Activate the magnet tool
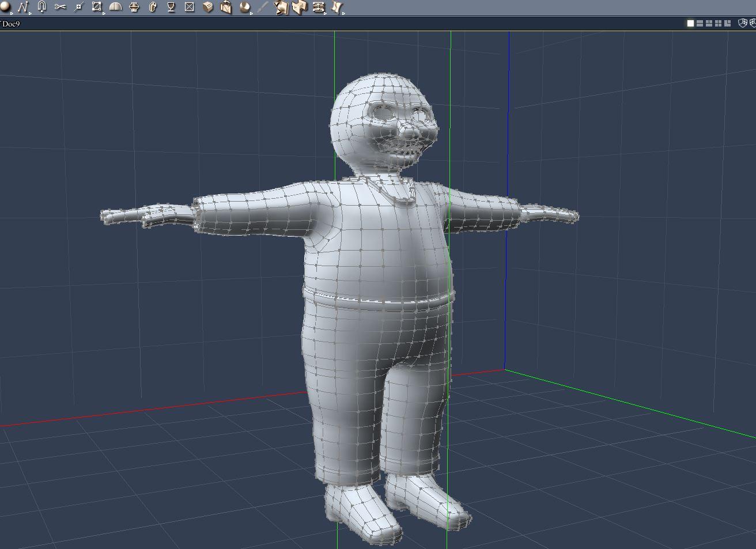The image size is (756, 549). (41, 7)
